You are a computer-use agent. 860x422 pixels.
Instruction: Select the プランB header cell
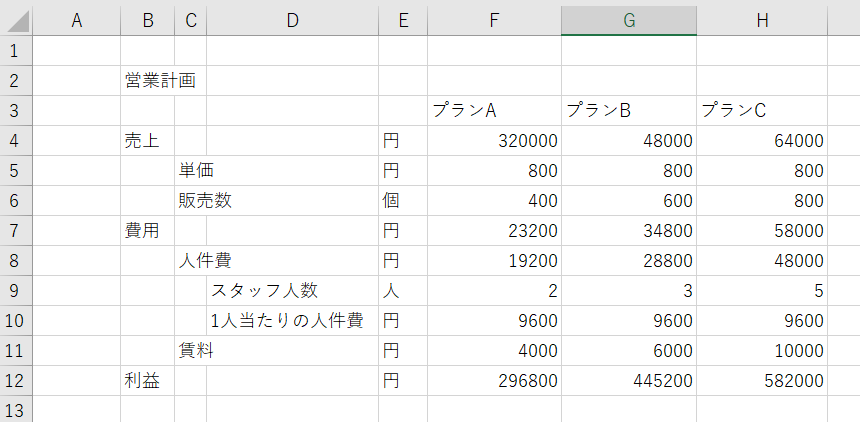pyautogui.click(x=629, y=111)
